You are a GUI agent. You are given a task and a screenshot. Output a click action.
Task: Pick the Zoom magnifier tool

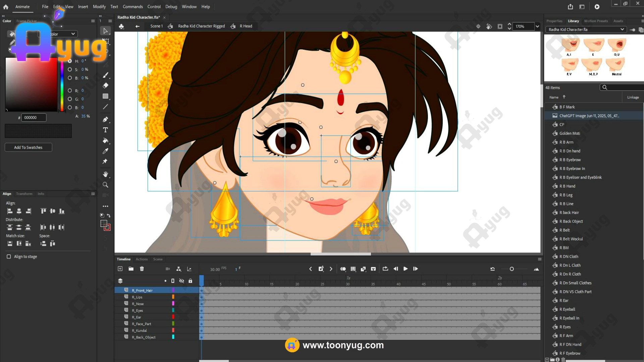click(105, 185)
